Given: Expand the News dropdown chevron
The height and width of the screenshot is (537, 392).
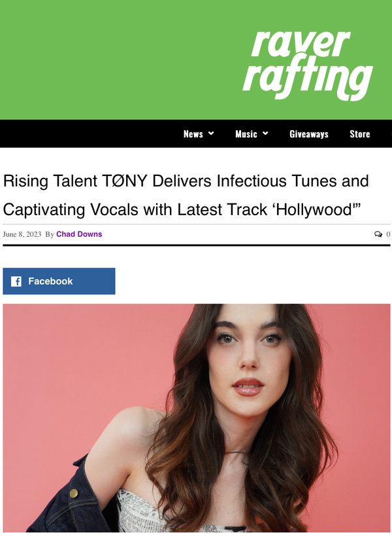Looking at the screenshot, I should 211,133.
